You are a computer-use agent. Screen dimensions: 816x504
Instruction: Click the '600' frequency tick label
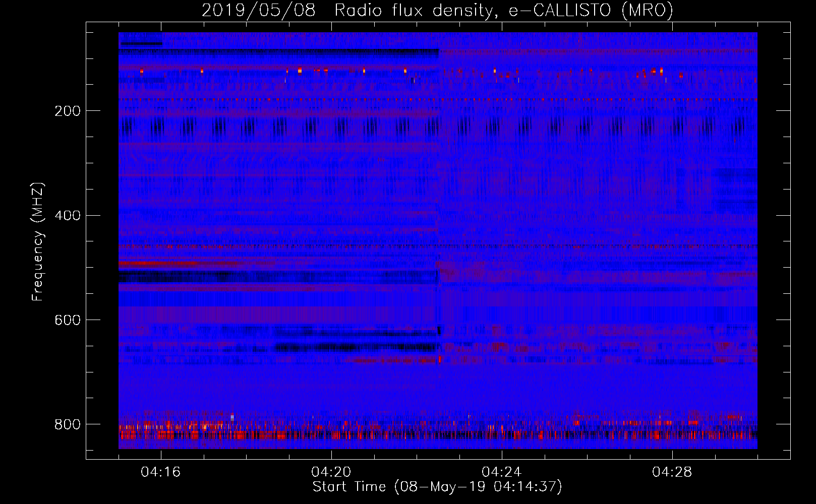tap(67, 320)
